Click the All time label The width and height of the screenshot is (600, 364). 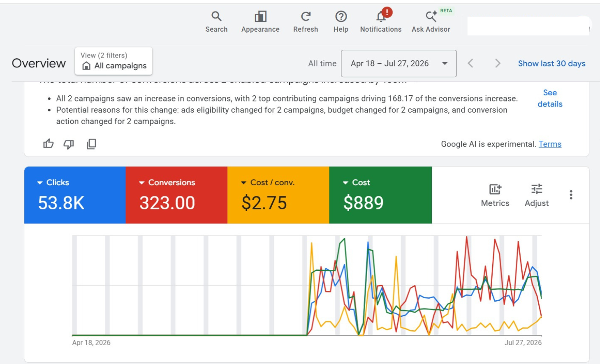click(322, 63)
